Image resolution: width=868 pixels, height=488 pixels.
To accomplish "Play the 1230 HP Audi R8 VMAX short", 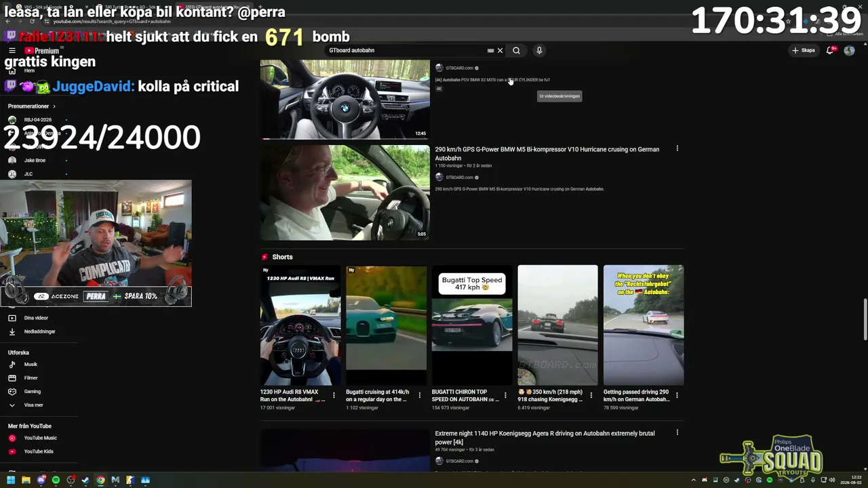I will (300, 325).
